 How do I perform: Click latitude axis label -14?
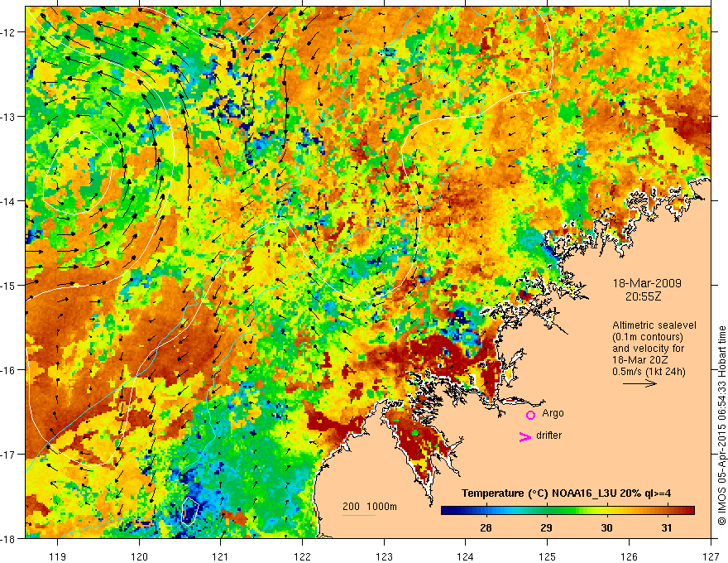point(9,200)
